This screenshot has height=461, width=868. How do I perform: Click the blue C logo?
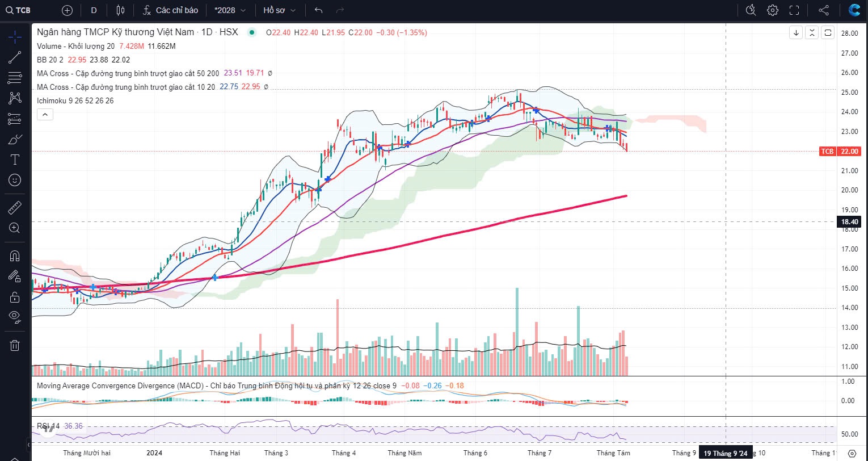click(x=854, y=10)
